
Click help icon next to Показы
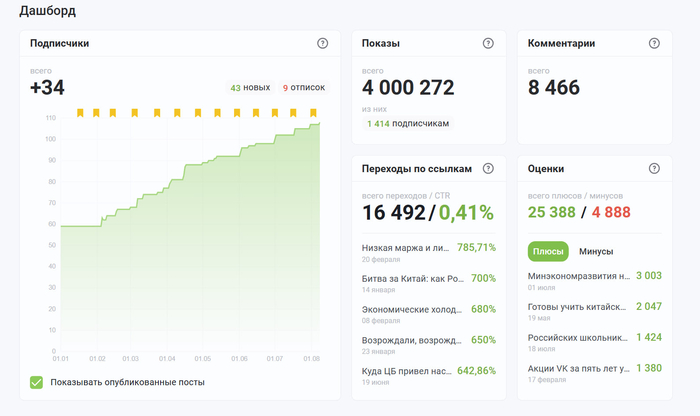coord(488,43)
